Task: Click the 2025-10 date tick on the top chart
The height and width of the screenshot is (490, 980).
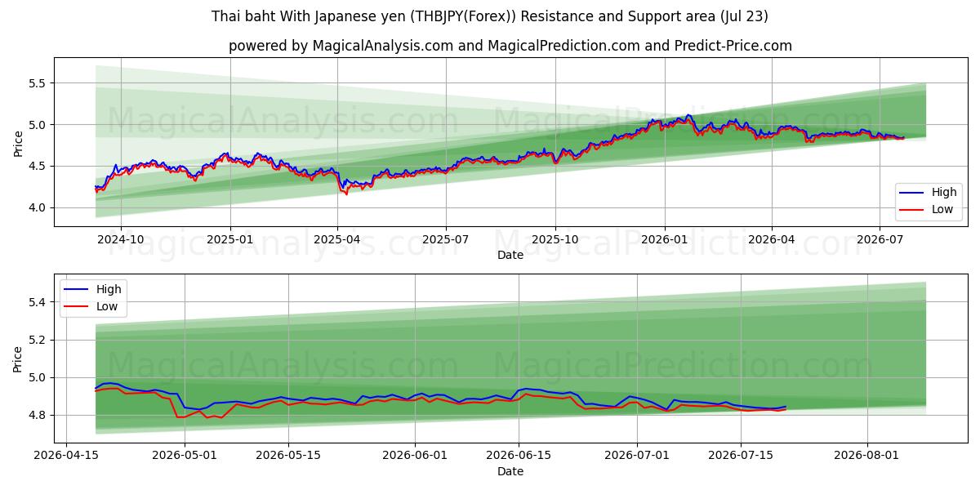Action: click(x=555, y=240)
